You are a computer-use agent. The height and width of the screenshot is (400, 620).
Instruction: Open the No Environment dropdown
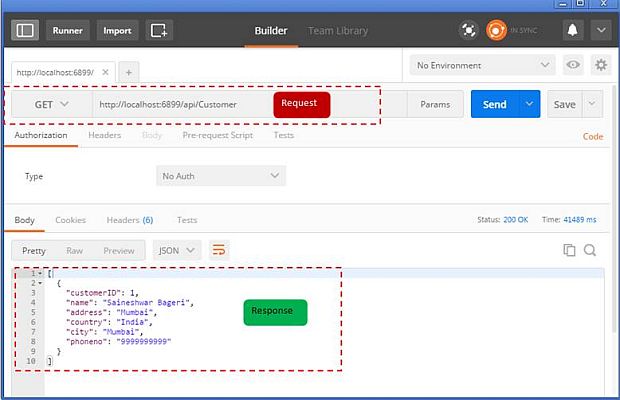pyautogui.click(x=482, y=65)
